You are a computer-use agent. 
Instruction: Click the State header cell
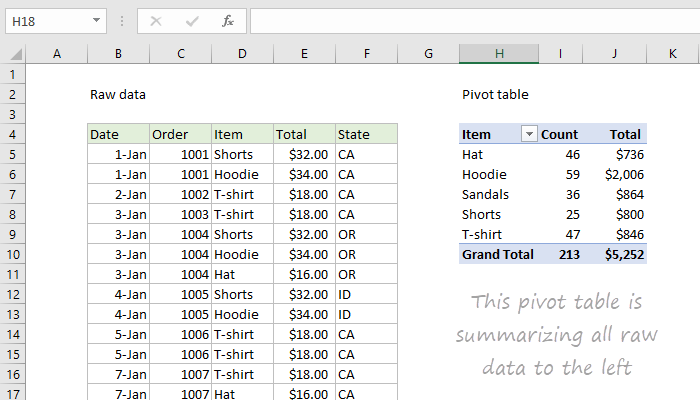366,134
